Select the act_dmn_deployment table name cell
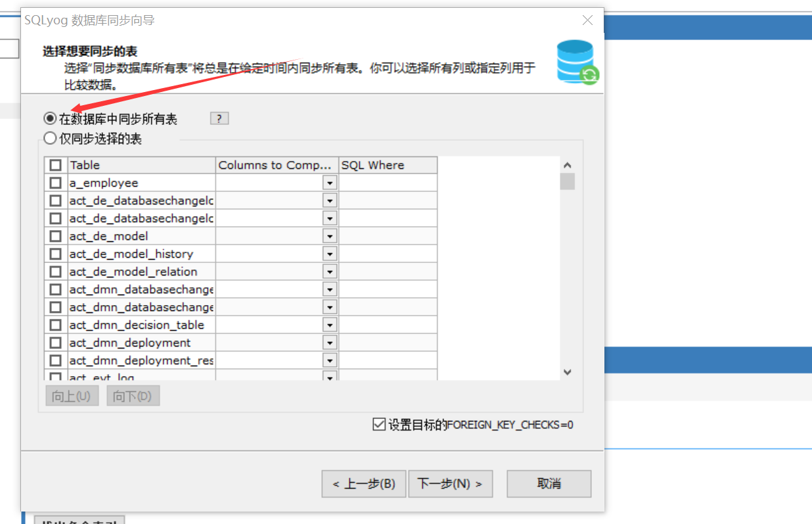This screenshot has width=812, height=524. [141, 343]
